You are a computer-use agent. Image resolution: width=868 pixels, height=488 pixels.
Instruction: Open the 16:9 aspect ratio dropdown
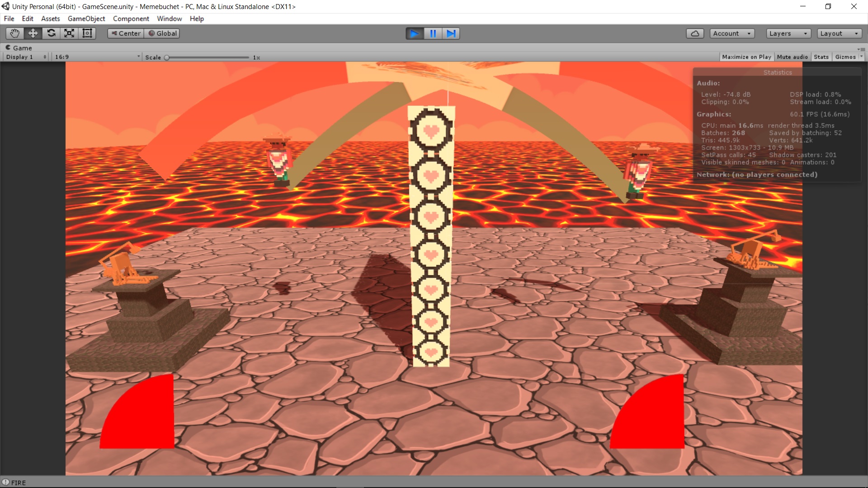click(97, 57)
